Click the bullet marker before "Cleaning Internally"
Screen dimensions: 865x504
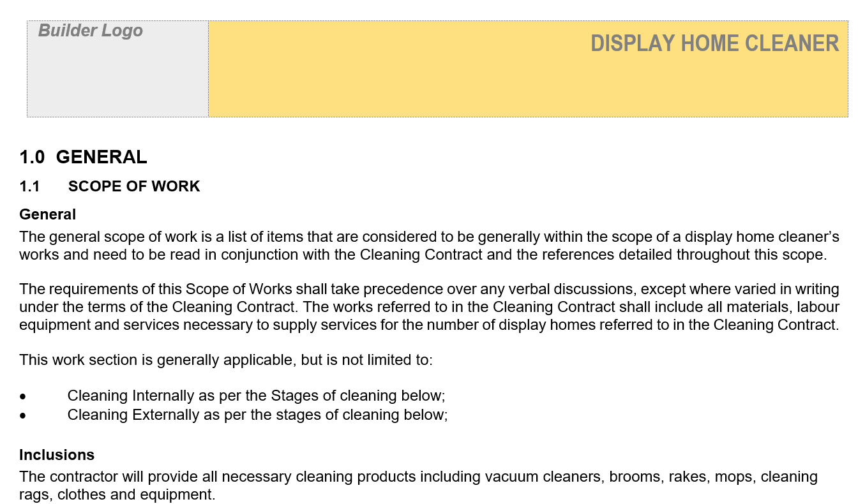coord(24,396)
